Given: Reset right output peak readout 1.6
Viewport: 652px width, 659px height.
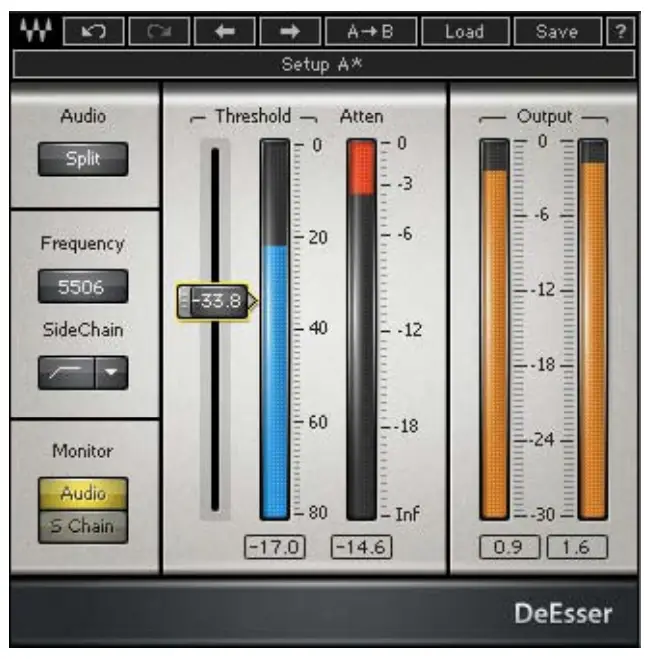Looking at the screenshot, I should pos(577,547).
